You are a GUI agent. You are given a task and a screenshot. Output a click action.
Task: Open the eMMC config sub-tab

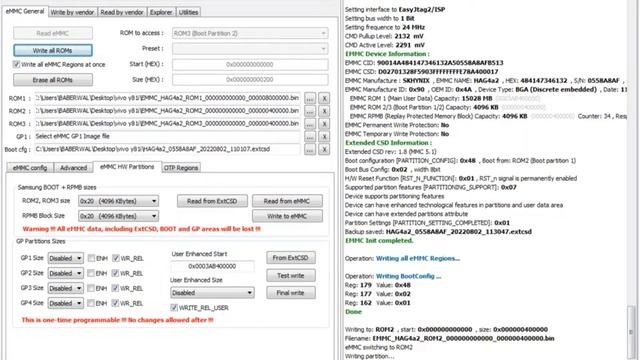point(30,167)
